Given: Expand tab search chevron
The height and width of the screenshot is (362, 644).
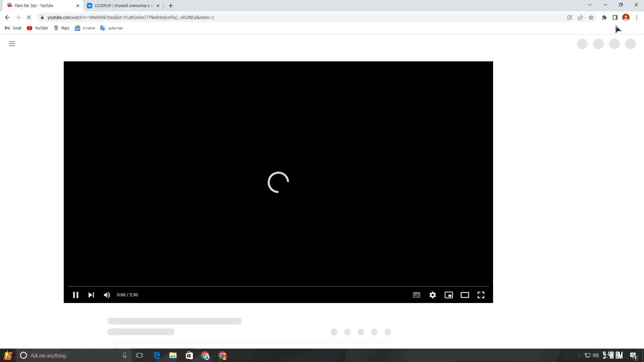Looking at the screenshot, I should point(590,5).
